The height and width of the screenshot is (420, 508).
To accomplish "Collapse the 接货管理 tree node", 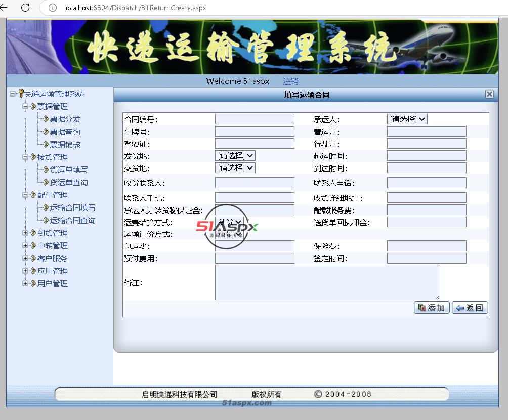I will [x=25, y=157].
